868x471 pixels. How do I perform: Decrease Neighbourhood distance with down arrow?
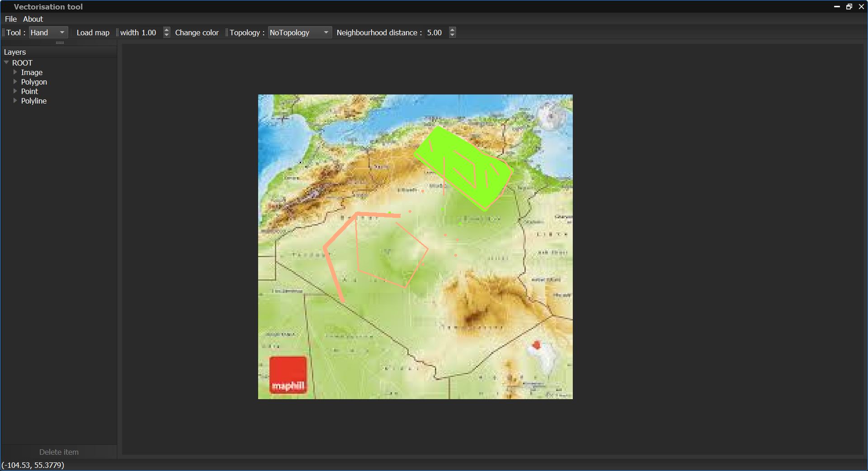(x=453, y=35)
